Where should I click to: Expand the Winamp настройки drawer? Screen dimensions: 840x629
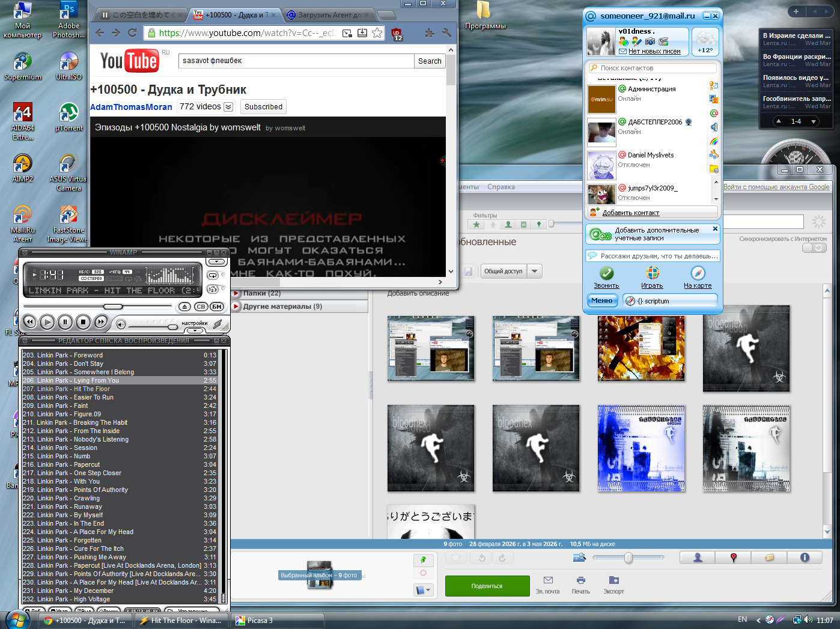[x=195, y=330]
